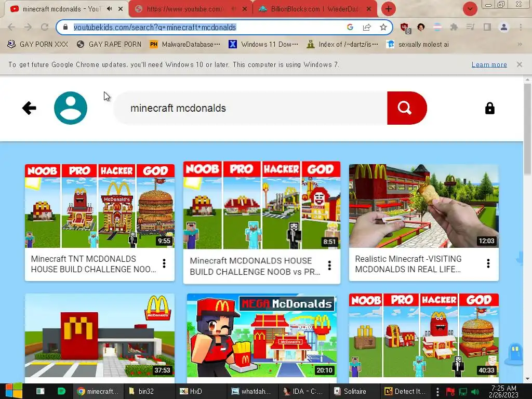The width and height of the screenshot is (532, 399).
Task: Open the 37:53 McDonald's building thumbnail
Action: (x=100, y=335)
